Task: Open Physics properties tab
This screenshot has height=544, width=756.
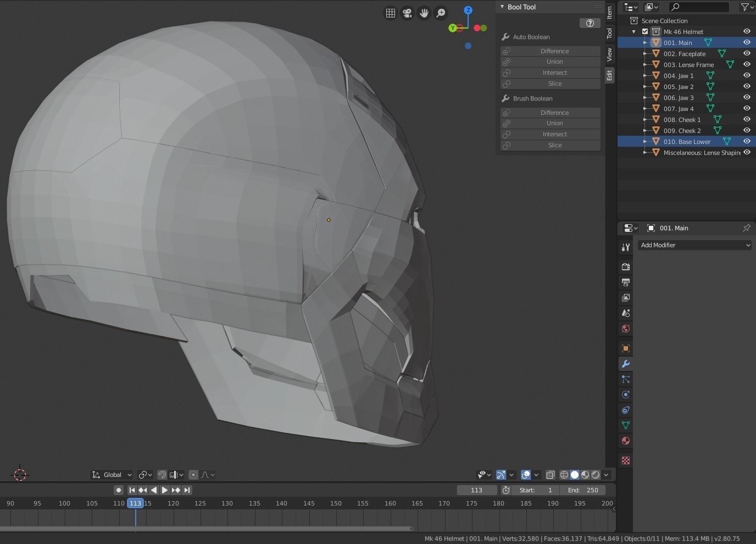Action: click(626, 395)
